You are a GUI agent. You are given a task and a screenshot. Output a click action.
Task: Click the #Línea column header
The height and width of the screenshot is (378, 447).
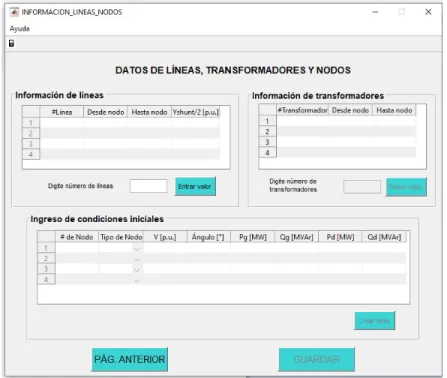62,112
